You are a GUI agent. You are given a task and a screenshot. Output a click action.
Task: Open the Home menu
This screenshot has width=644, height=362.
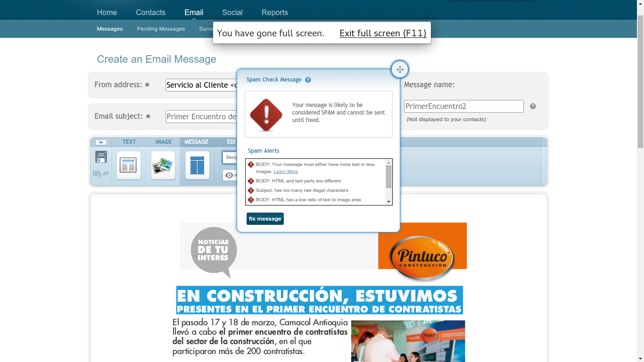[107, 12]
